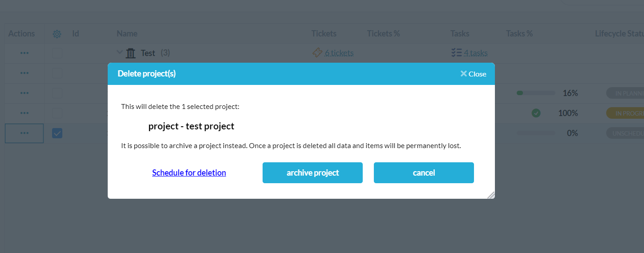Click the Schedule for deletion link
Viewport: 644px width, 253px height.
pos(189,173)
